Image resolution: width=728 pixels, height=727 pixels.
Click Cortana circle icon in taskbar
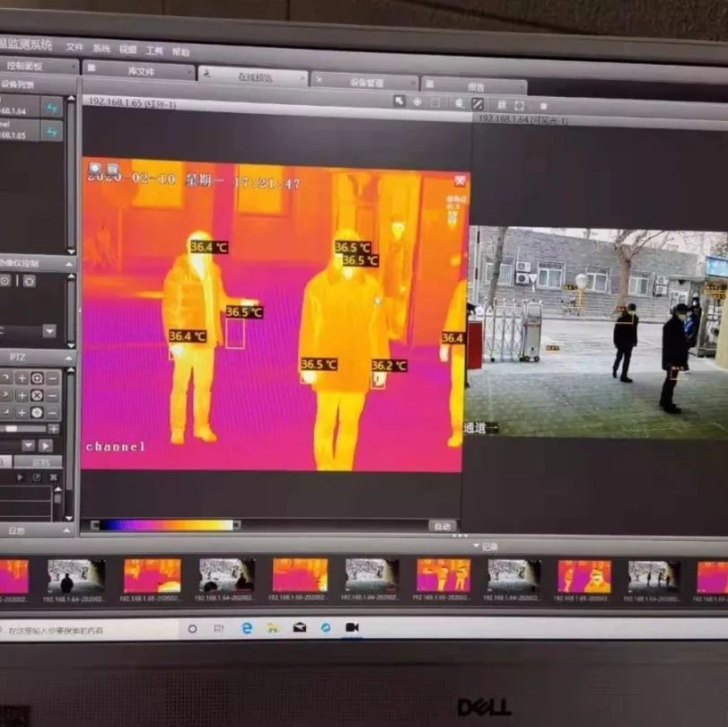point(192,628)
